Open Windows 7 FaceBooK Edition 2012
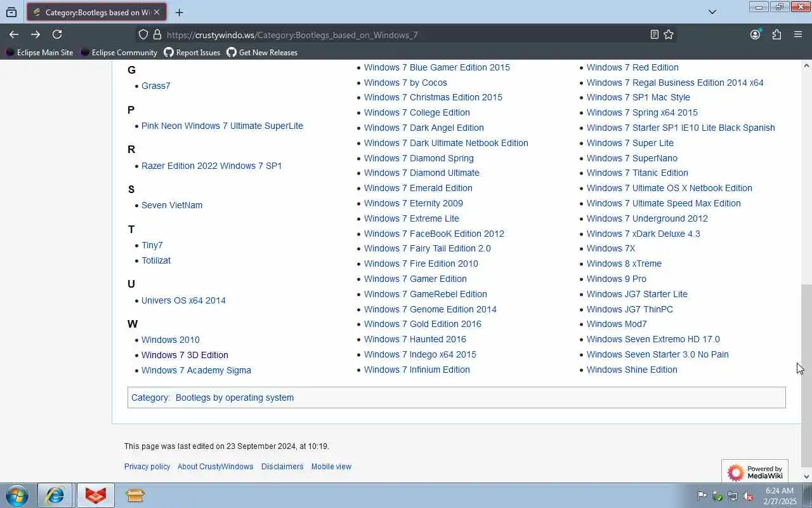 434,234
